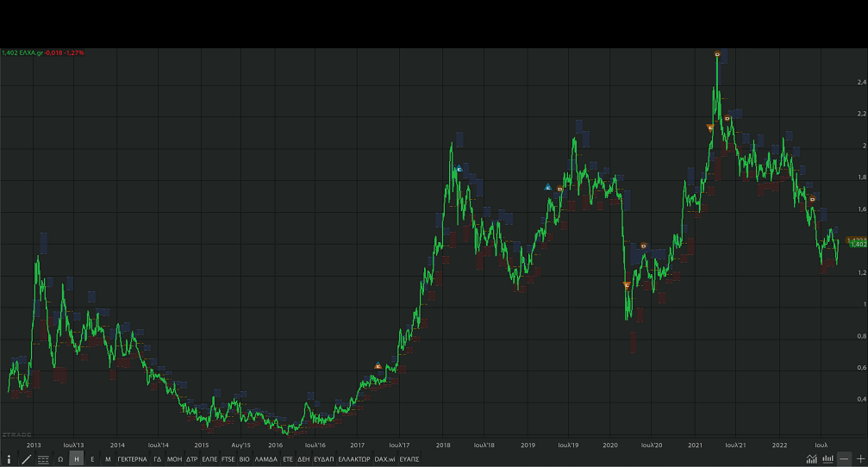This screenshot has width=868, height=467.
Task: Click the 2,4 price axis label
Action: point(861,83)
